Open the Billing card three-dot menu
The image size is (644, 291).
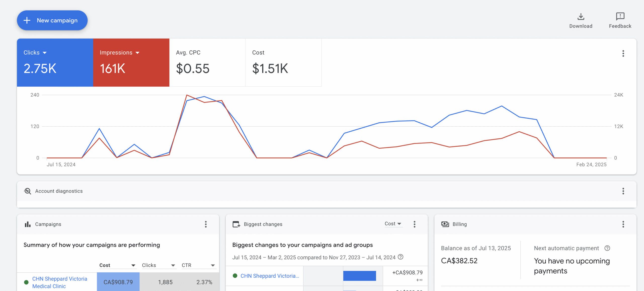(623, 224)
